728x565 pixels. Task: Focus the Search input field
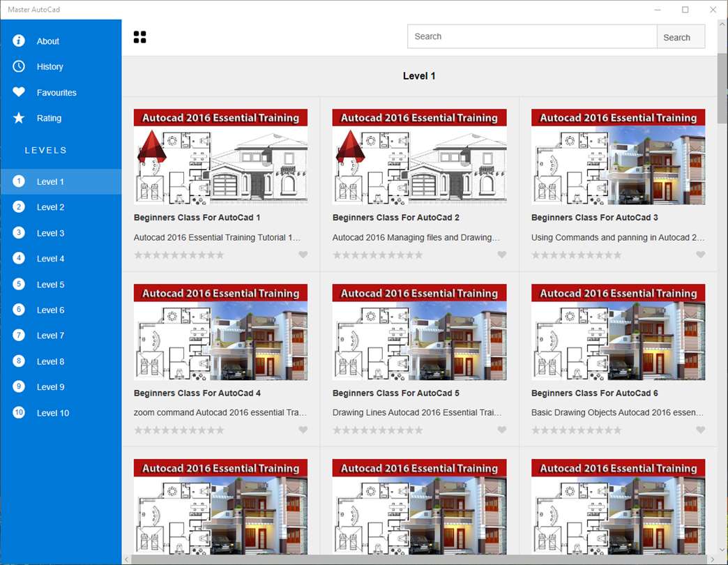pyautogui.click(x=532, y=37)
